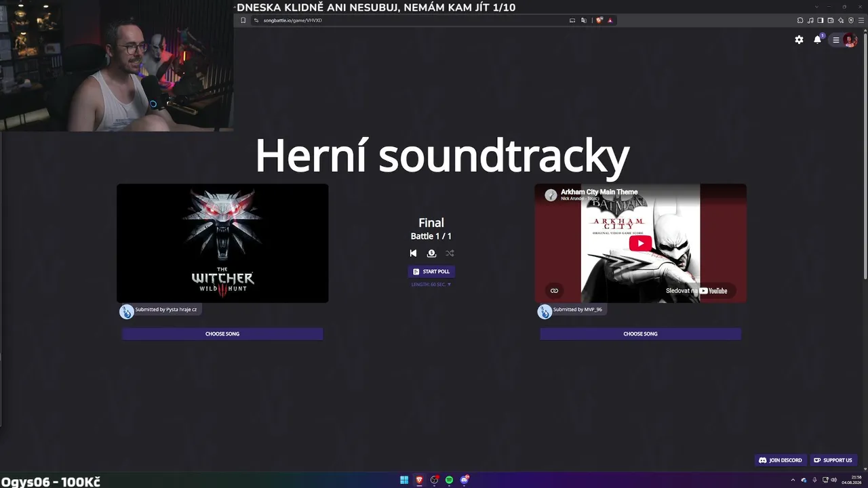The height and width of the screenshot is (488, 868).
Task: Open the settings gear icon
Action: tap(799, 40)
